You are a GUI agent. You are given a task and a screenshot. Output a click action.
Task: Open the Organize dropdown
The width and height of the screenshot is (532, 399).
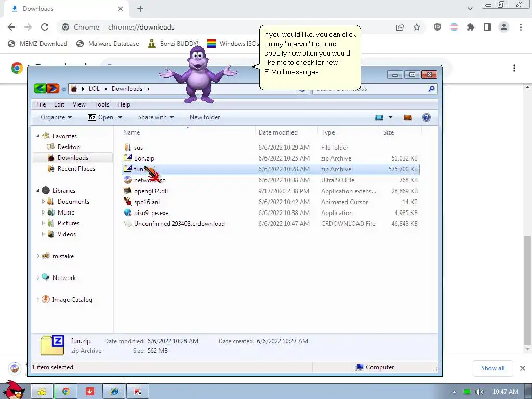coord(56,117)
